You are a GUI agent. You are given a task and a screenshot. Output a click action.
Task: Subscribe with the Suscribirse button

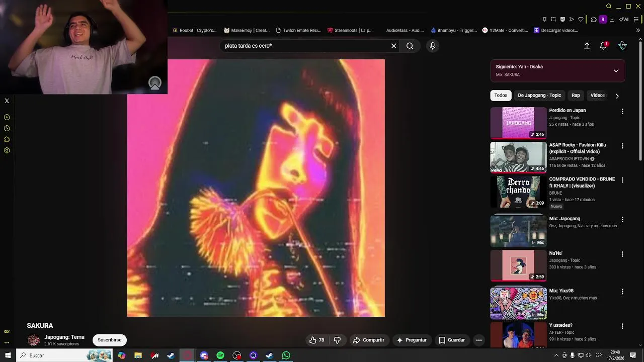[110, 340]
